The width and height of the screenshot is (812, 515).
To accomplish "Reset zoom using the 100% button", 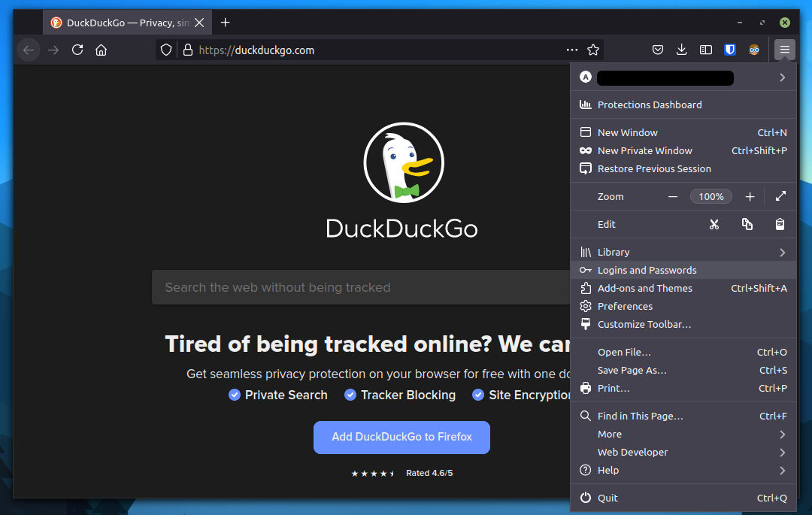I will pyautogui.click(x=710, y=196).
